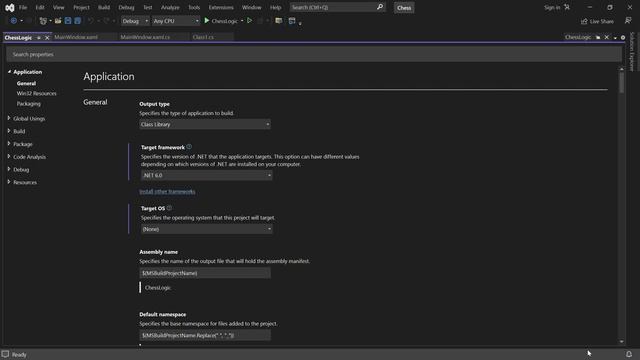The width and height of the screenshot is (640, 360).
Task: Click the Search properties field
Action: pos(313,54)
